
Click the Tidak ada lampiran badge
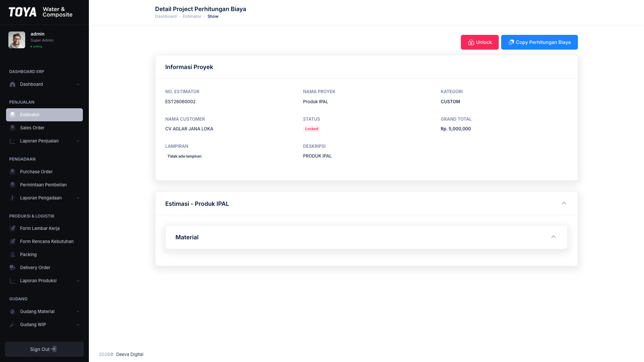tap(184, 157)
